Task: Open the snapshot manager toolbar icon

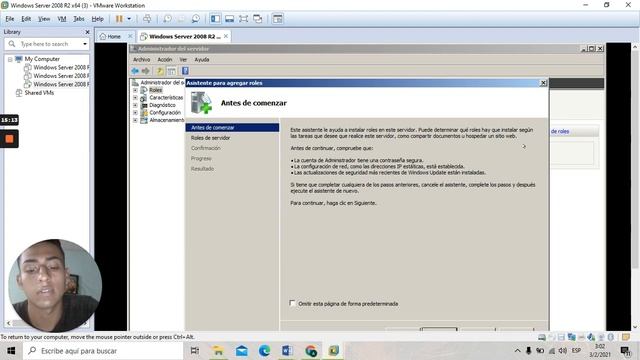Action: 196,19
